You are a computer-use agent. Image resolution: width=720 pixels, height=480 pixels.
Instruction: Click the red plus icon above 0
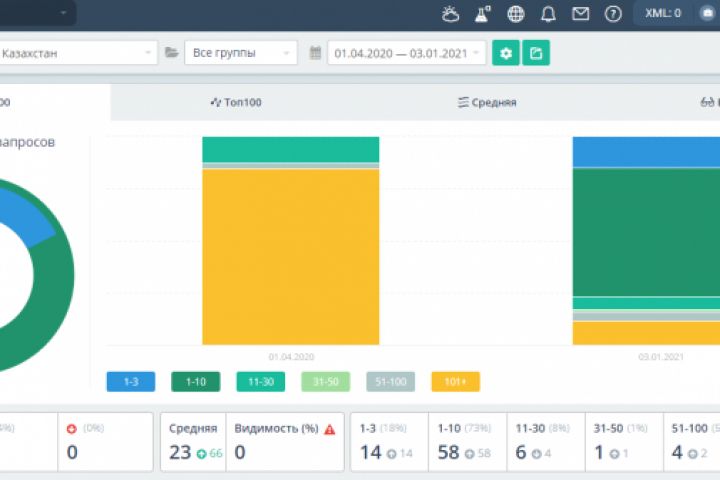72,429
